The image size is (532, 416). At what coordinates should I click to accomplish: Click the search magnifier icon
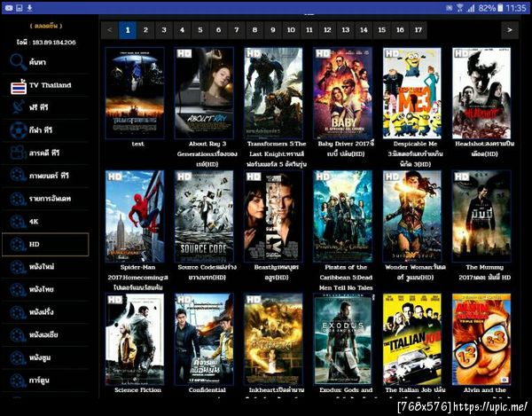(x=18, y=62)
